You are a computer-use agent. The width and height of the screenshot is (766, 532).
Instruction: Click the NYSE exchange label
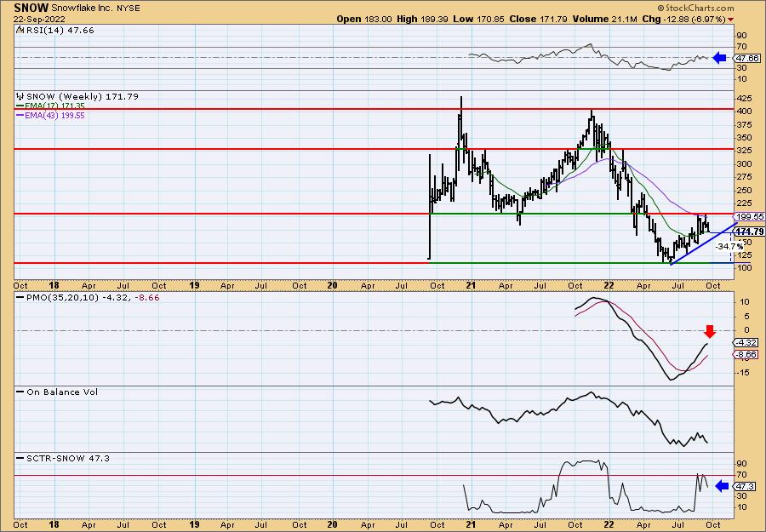click(128, 9)
